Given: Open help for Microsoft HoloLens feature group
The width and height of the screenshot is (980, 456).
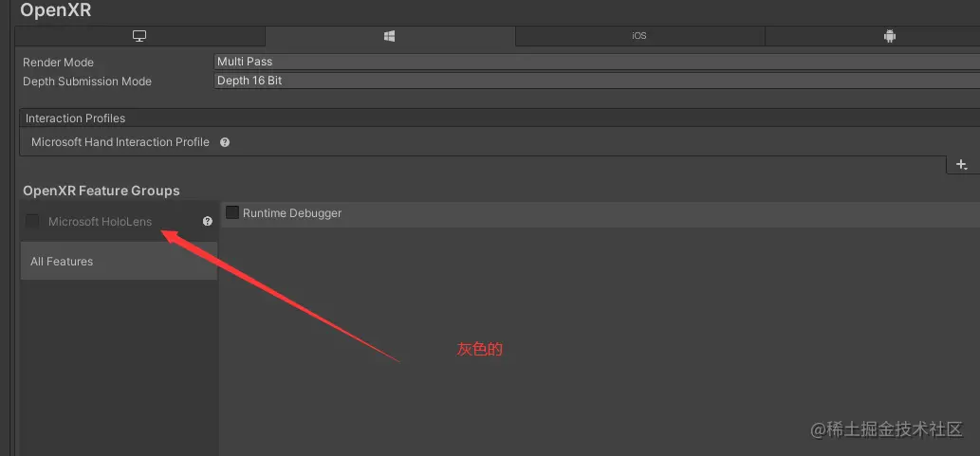Looking at the screenshot, I should pyautogui.click(x=208, y=221).
